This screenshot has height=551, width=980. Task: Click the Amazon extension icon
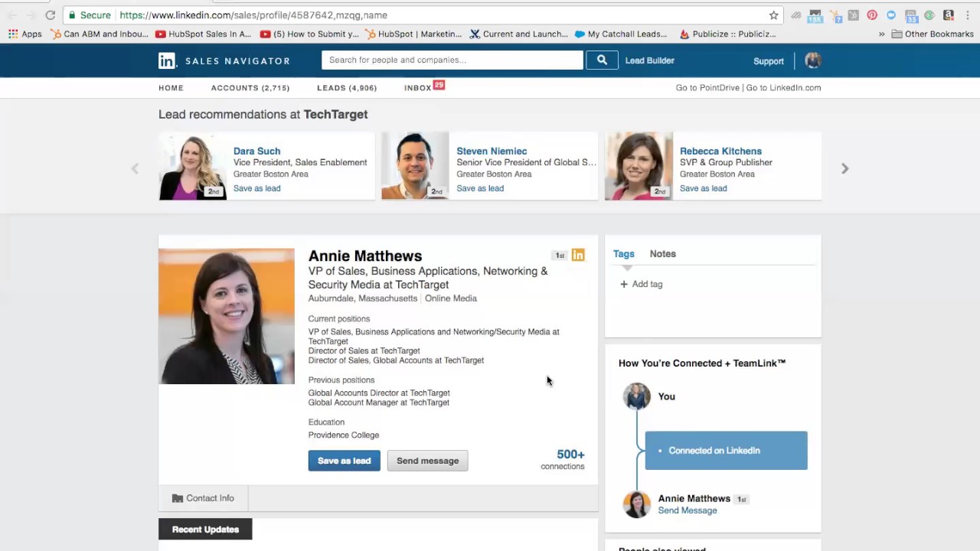coord(949,15)
